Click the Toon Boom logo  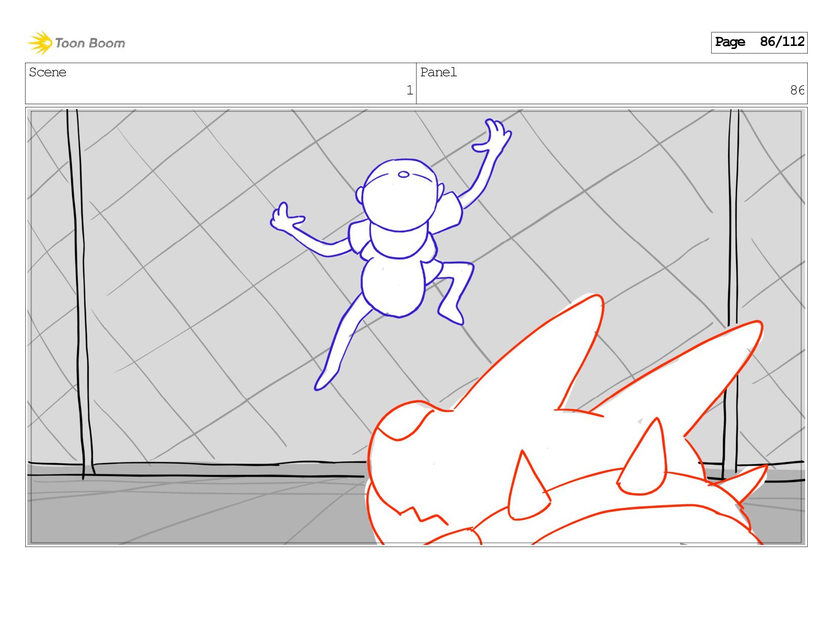[76, 43]
